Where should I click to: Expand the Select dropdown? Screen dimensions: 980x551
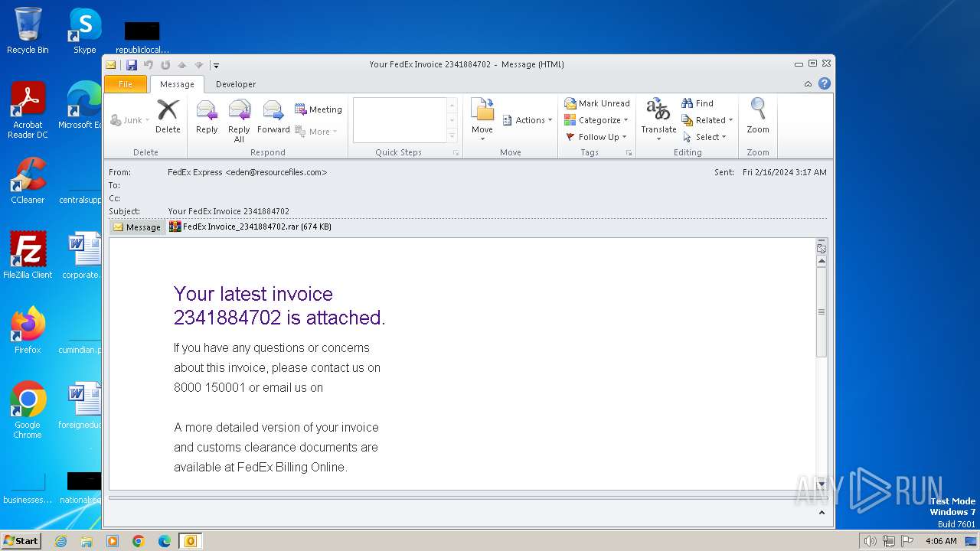(x=704, y=137)
